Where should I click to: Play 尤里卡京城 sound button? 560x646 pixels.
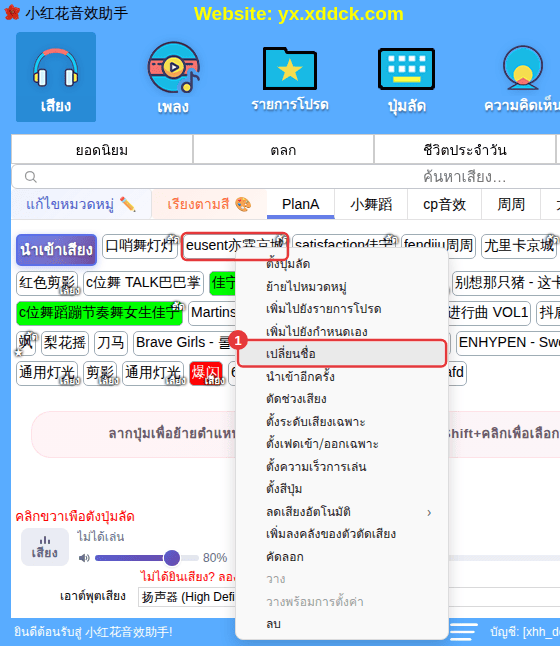coord(519,246)
